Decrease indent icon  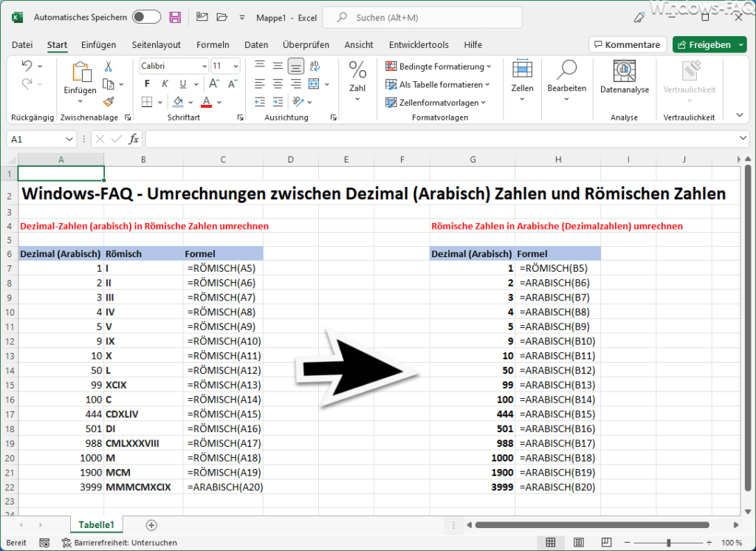(x=260, y=102)
